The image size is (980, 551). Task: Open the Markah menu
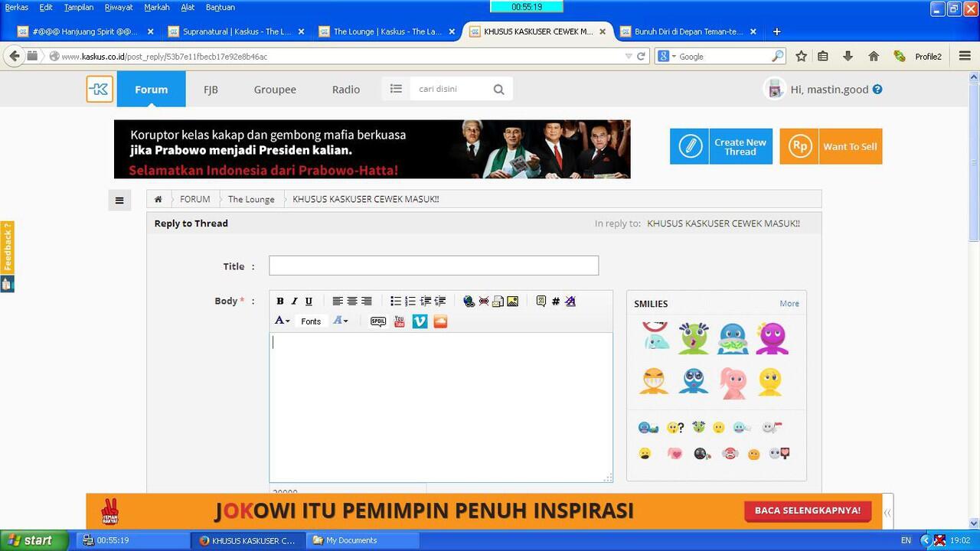click(157, 7)
